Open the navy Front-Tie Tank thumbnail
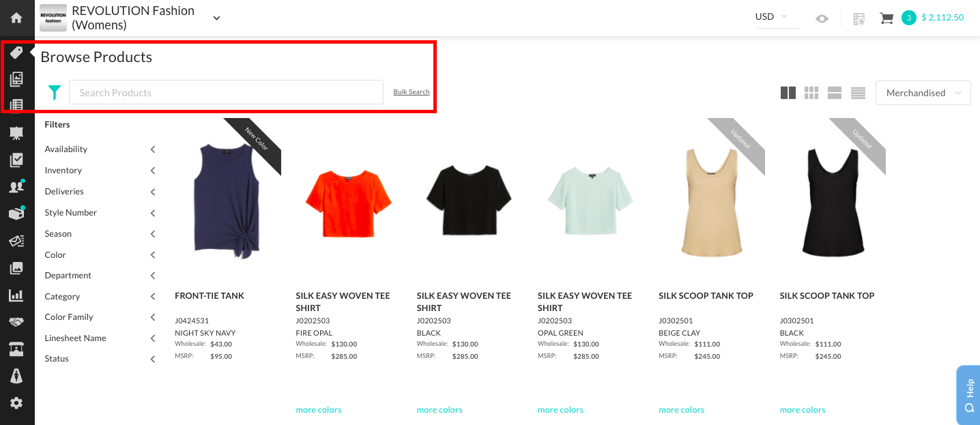The height and width of the screenshot is (425, 980). (x=227, y=201)
